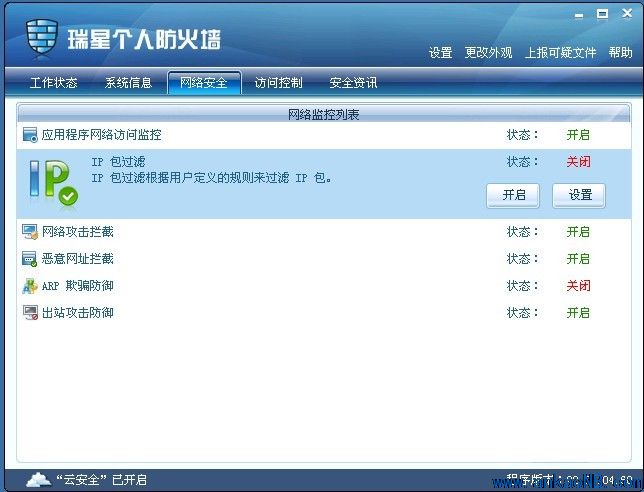
Task: Open 设置 link in top-right menu
Action: click(x=440, y=53)
